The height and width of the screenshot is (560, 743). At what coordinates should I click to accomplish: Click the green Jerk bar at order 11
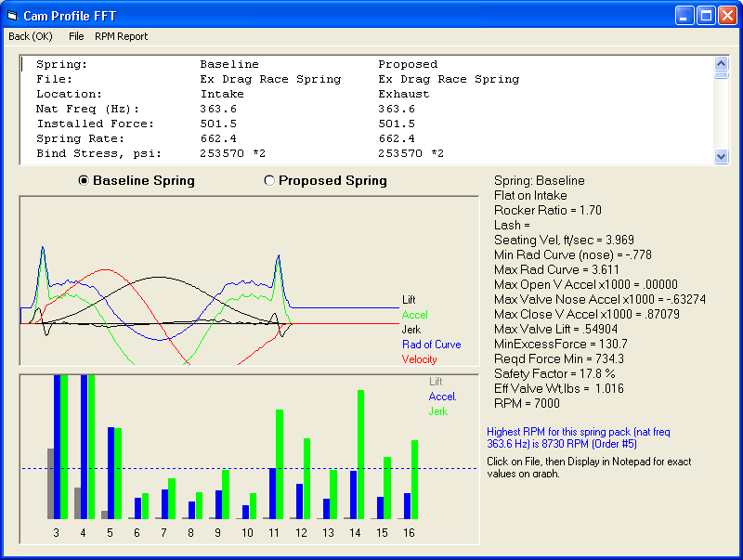click(280, 464)
